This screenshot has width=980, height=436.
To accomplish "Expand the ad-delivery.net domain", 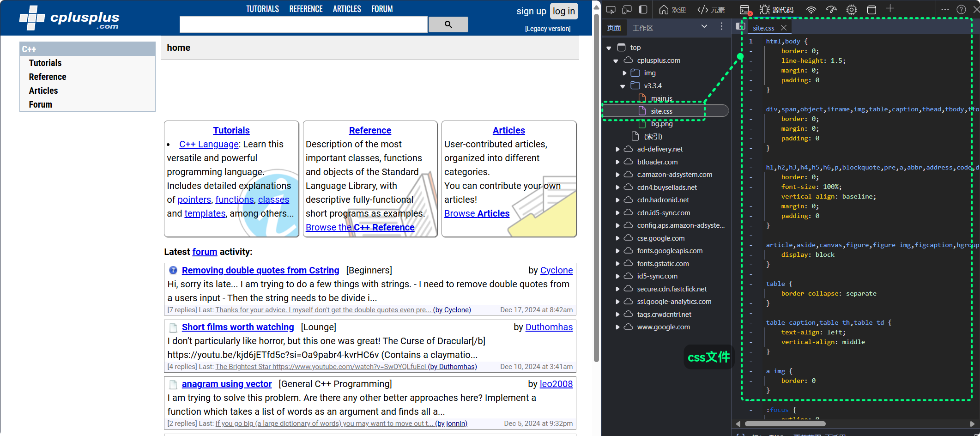I will (617, 149).
